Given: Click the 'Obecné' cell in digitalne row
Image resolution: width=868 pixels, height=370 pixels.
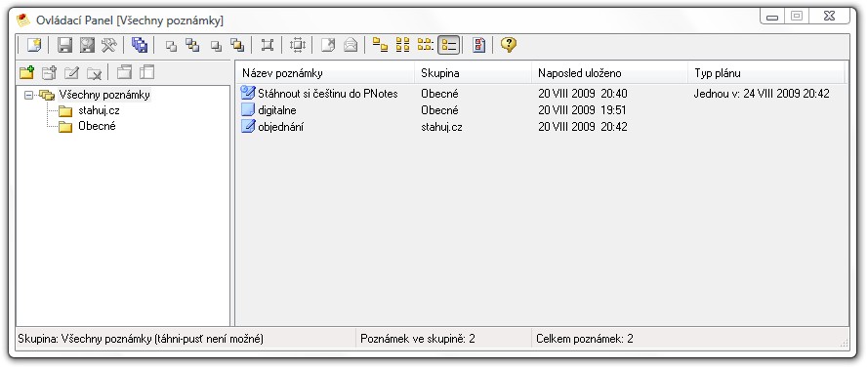Looking at the screenshot, I should click(x=439, y=110).
